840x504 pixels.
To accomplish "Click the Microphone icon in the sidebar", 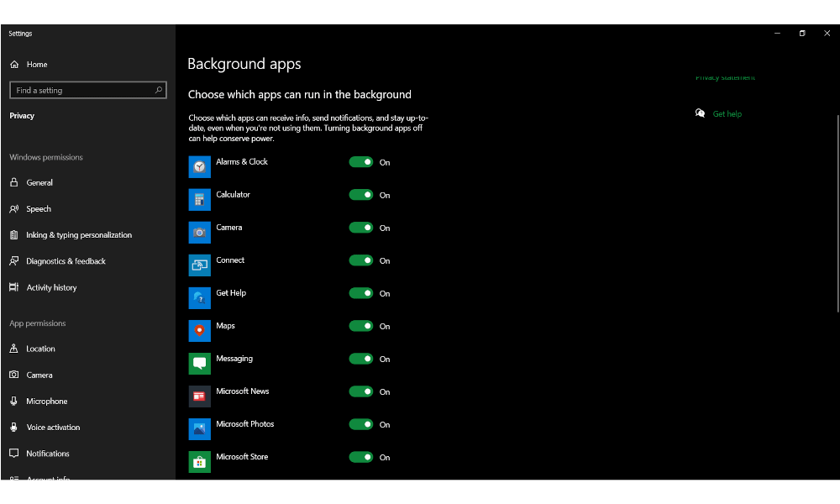I will click(14, 401).
